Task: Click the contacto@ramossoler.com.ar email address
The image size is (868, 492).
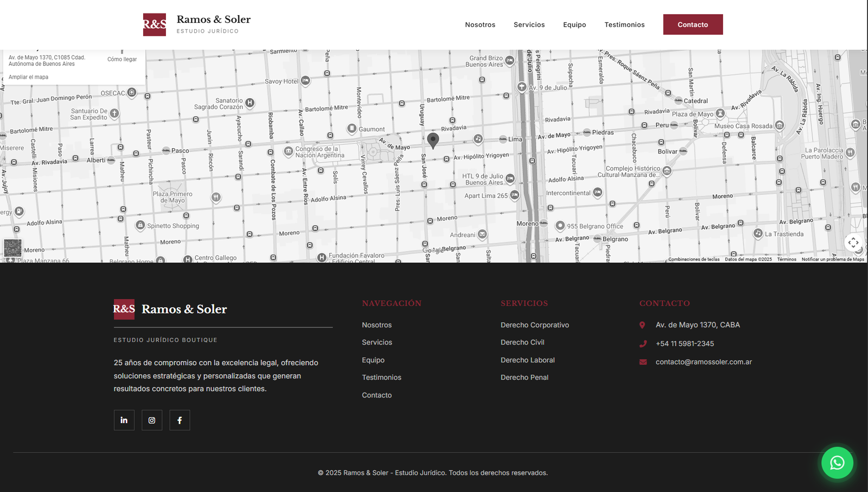Action: (704, 362)
